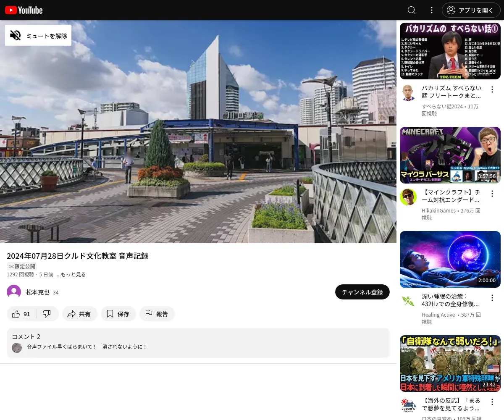
Task: Open options menu for the バカリズム video
Action: pos(492,89)
